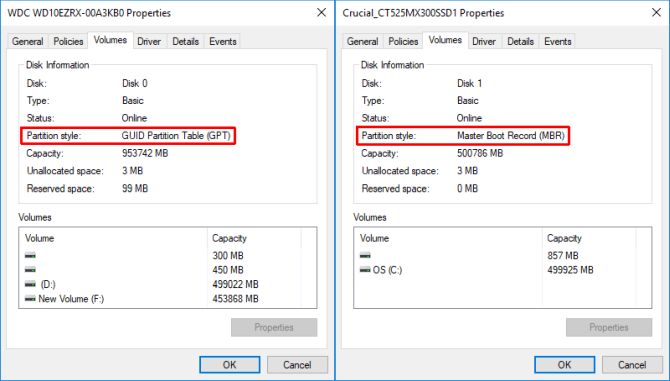Click Cancel in the WDC properties window
Viewport: 670px width, 381px height.
click(x=297, y=365)
